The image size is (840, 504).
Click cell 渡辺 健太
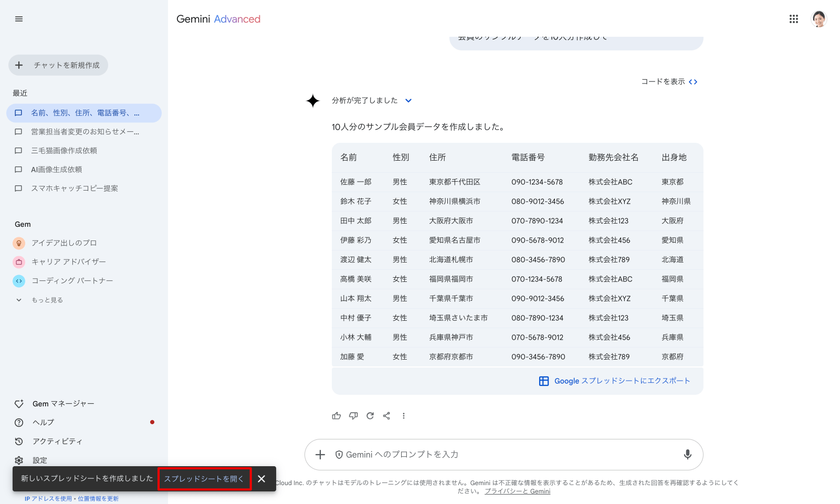[356, 260]
